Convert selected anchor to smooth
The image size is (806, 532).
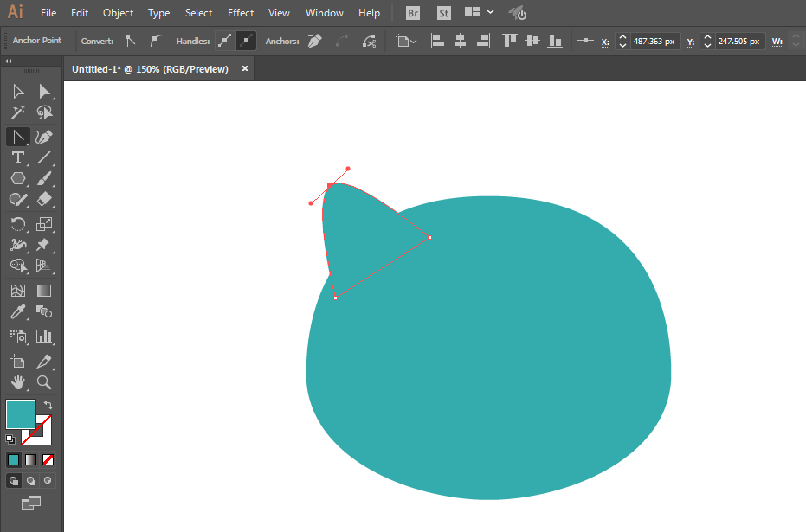tap(156, 41)
